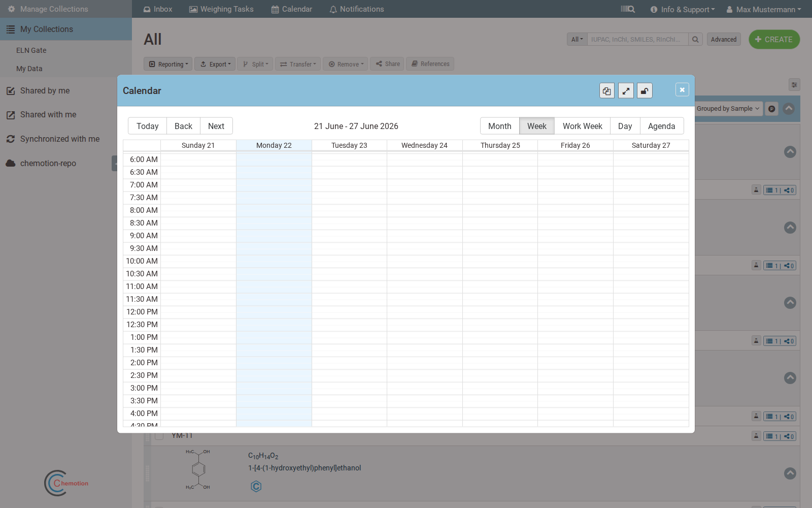The height and width of the screenshot is (508, 812).
Task: Open the Advanced search
Action: 724,39
